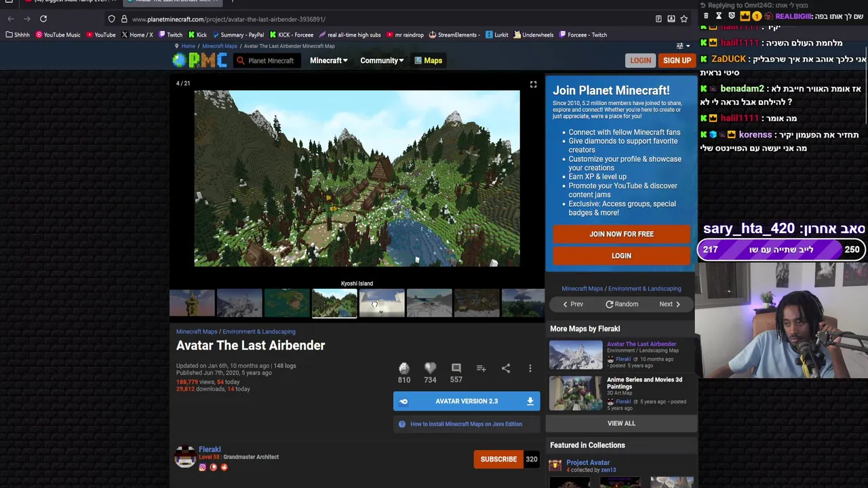Click VIEW ALL maps by Flerakl
The image size is (868, 488).
coord(621,424)
